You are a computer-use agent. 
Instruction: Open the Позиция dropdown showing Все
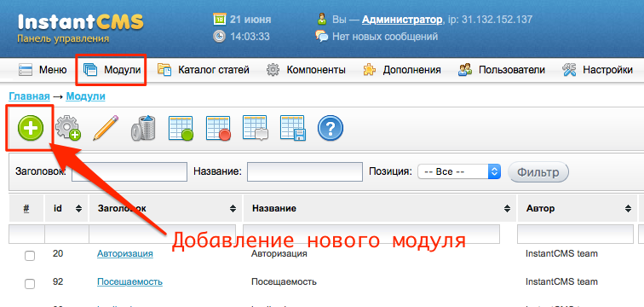point(459,171)
